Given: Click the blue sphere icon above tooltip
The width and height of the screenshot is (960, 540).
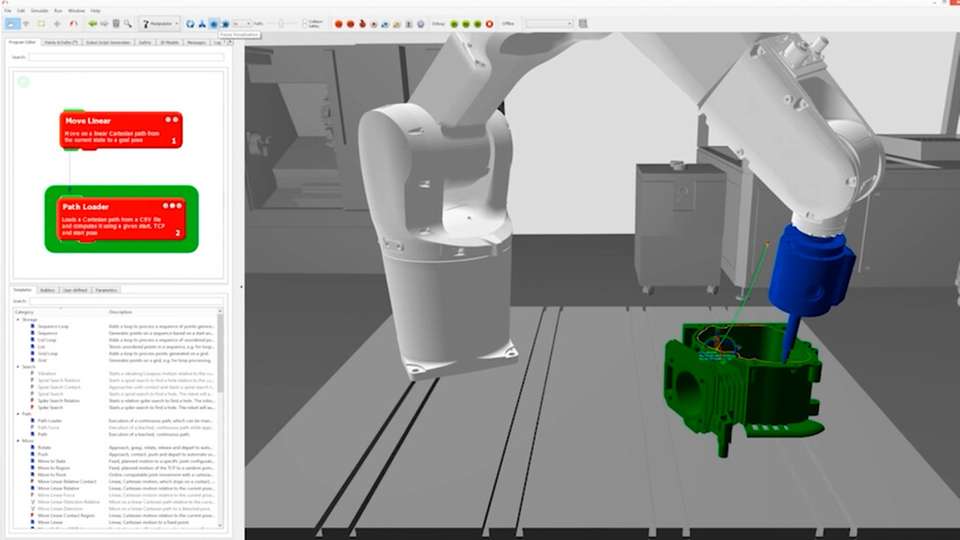Looking at the screenshot, I should point(225,24).
